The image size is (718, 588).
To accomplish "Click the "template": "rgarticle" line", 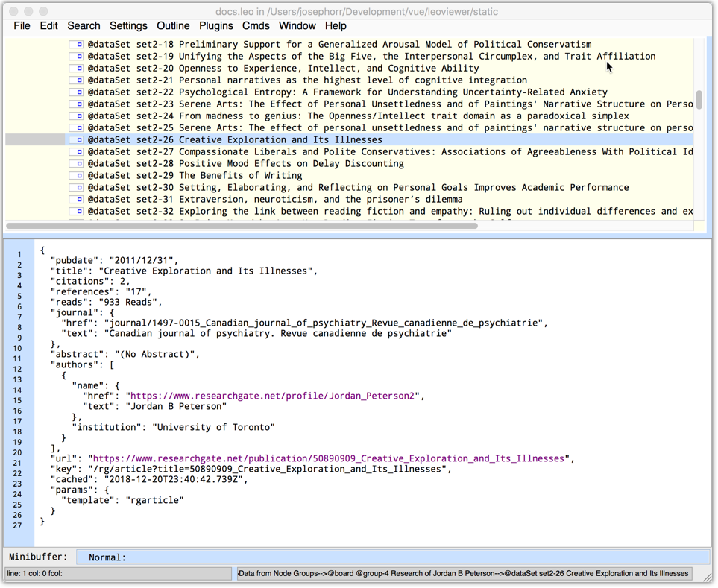I will 122,500.
